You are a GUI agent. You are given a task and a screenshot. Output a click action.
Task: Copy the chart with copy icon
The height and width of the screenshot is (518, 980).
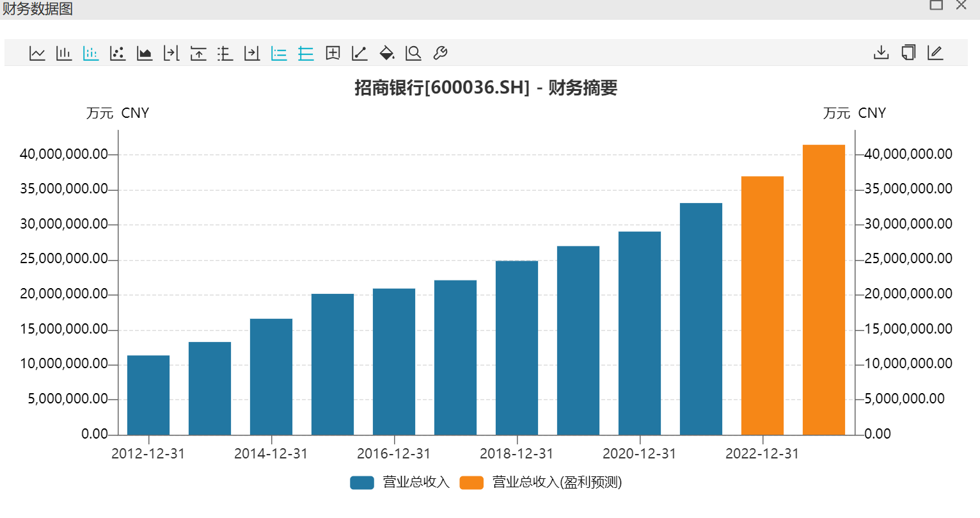908,53
